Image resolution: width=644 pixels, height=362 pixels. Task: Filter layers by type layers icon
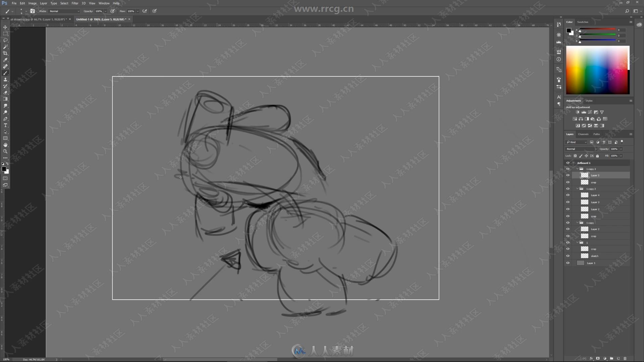604,142
